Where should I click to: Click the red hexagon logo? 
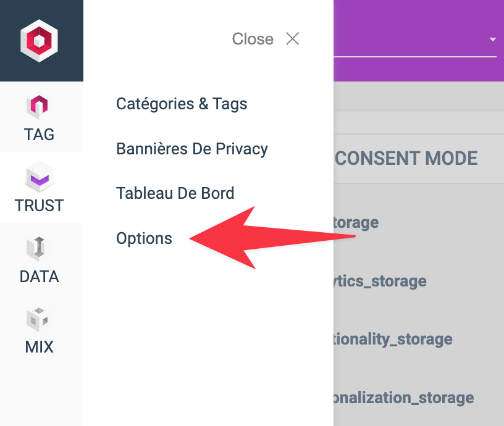pos(39,41)
